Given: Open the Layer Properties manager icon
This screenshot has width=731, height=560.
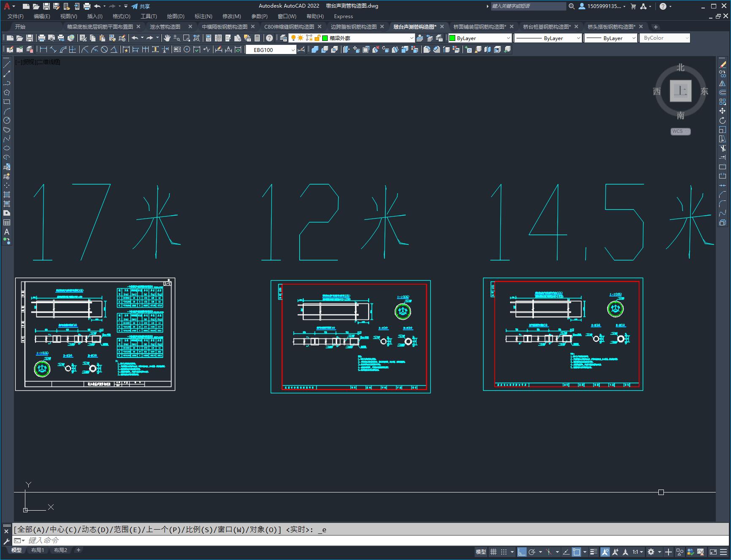Looking at the screenshot, I should (283, 38).
